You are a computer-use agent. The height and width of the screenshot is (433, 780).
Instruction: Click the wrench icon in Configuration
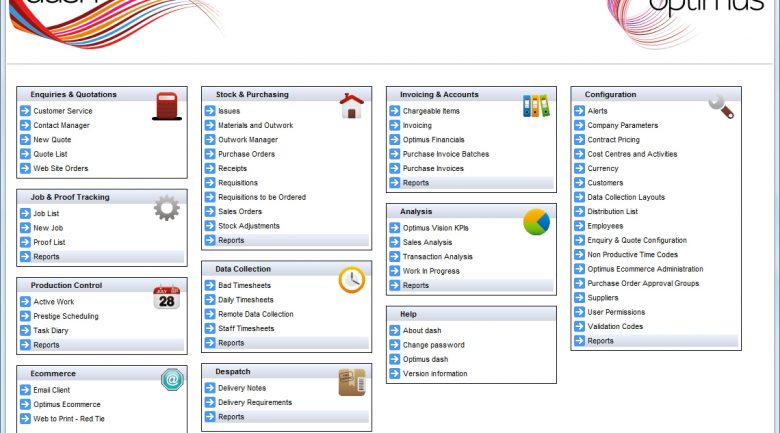pyautogui.click(x=721, y=106)
